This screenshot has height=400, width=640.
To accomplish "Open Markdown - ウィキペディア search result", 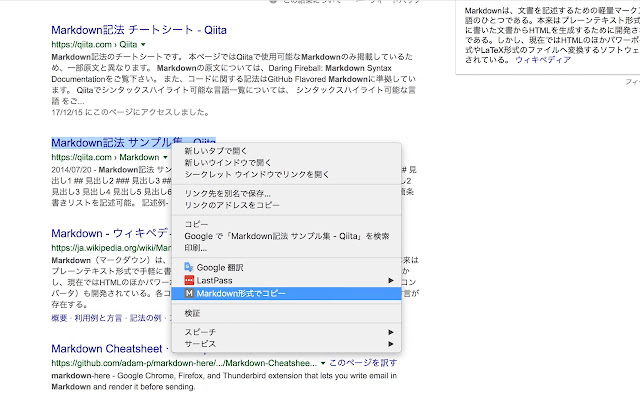I will (x=111, y=233).
